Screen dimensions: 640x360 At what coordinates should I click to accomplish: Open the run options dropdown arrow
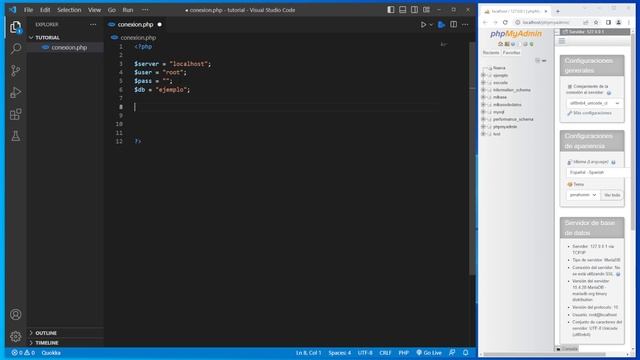pyautogui.click(x=431, y=25)
